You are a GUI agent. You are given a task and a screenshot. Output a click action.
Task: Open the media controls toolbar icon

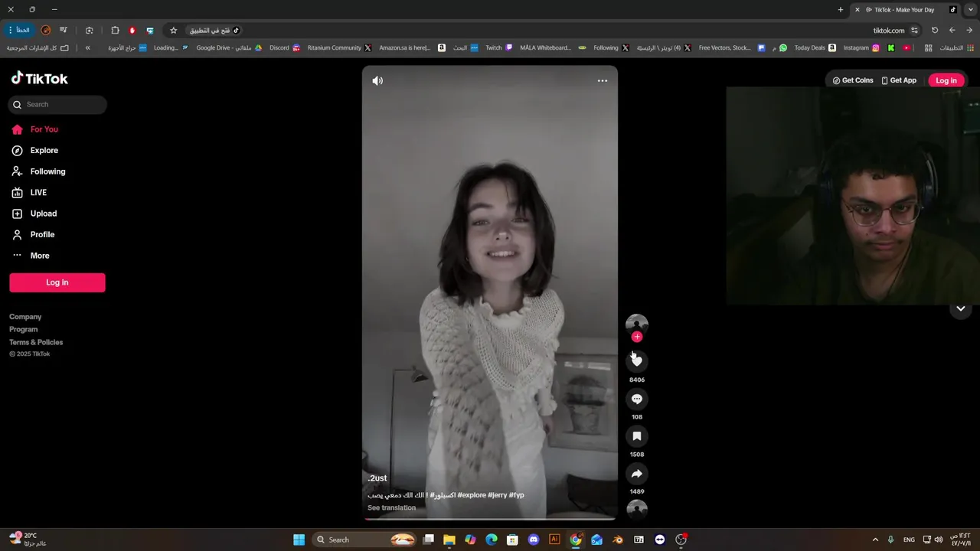click(63, 31)
